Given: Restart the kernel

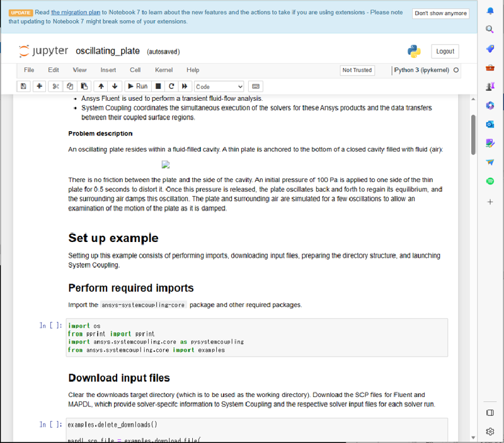Looking at the screenshot, I should pyautogui.click(x=171, y=86).
